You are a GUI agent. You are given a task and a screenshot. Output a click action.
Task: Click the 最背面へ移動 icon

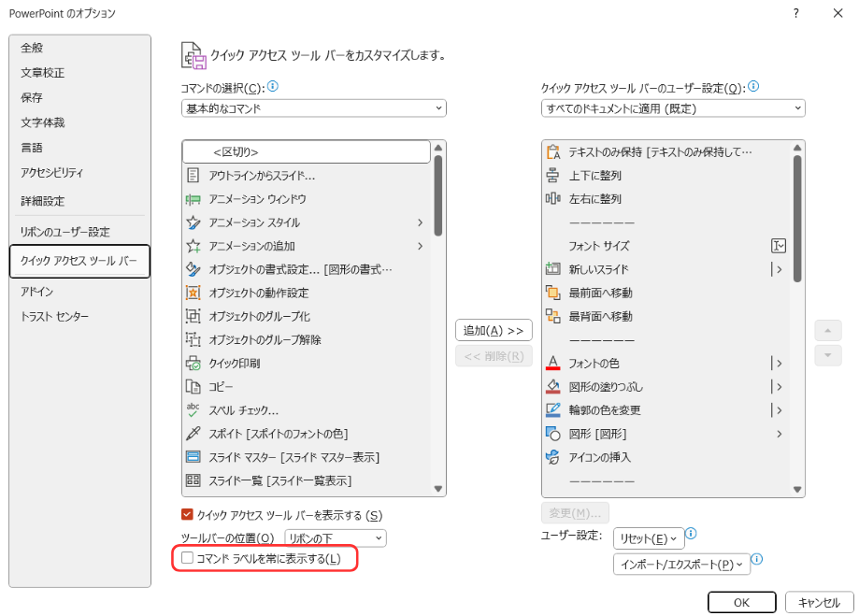click(x=552, y=316)
